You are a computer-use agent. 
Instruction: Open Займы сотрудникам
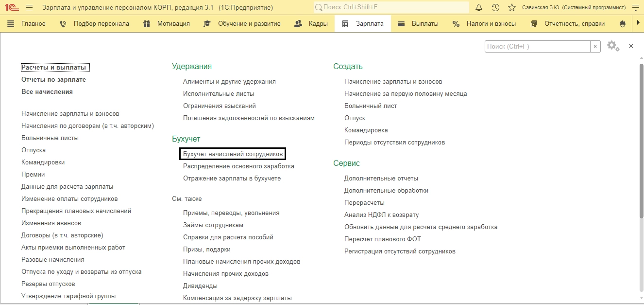tap(213, 225)
